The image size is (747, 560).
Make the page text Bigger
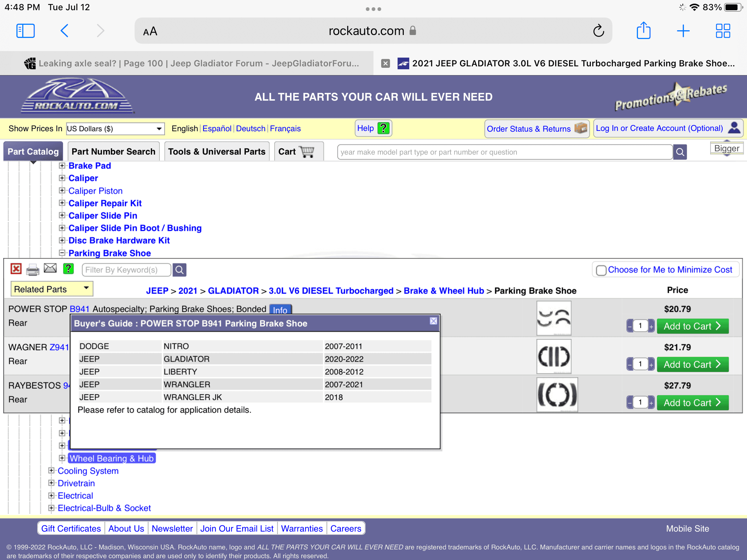coord(727,148)
